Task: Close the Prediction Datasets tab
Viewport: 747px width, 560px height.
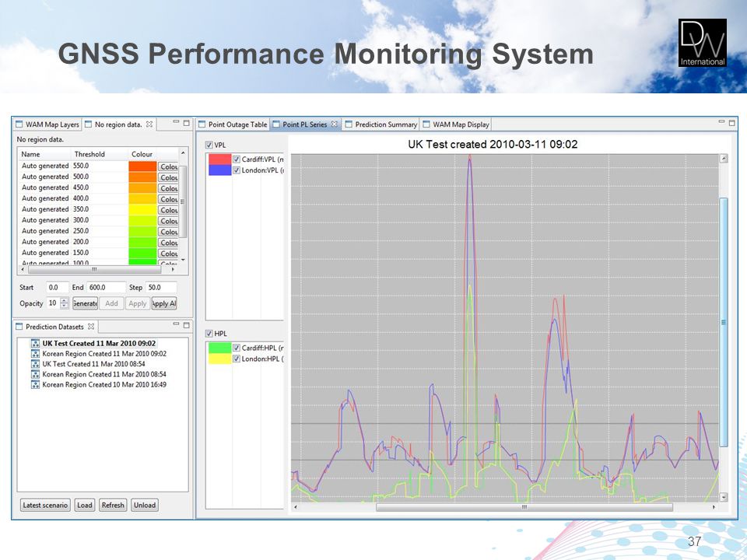Action: click(91, 326)
